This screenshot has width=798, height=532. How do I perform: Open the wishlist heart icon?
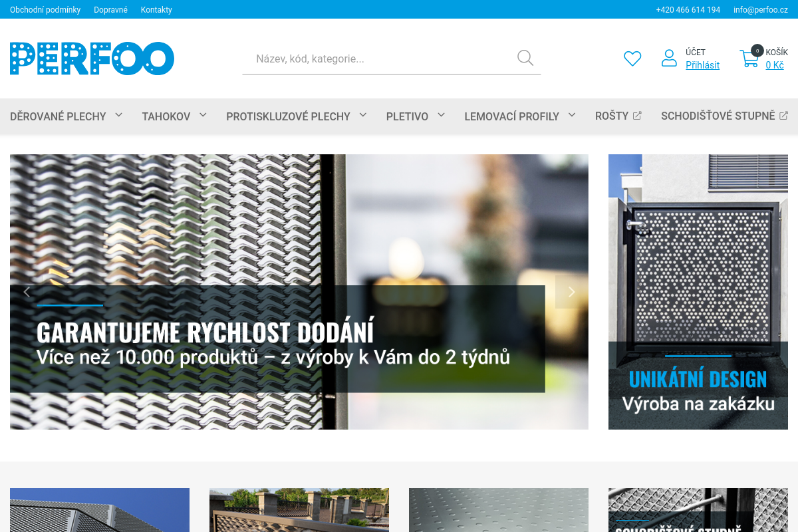(632, 59)
